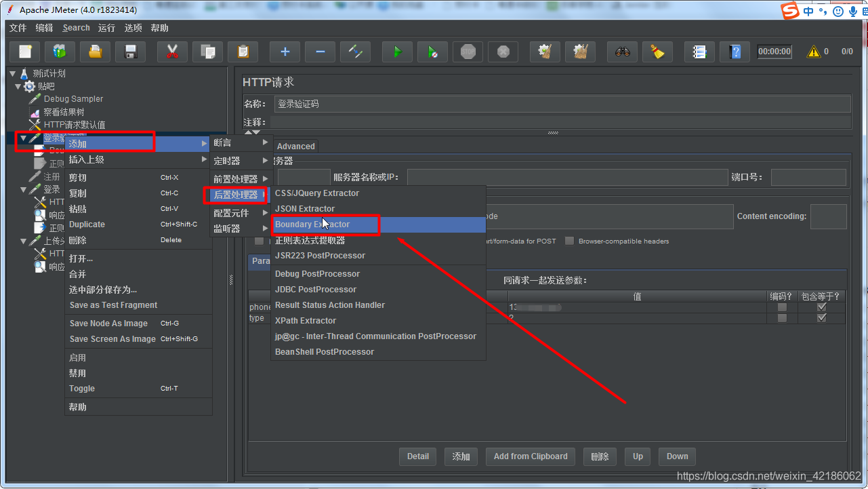Select Duplicate in context menu
The width and height of the screenshot is (868, 489).
pyautogui.click(x=138, y=224)
